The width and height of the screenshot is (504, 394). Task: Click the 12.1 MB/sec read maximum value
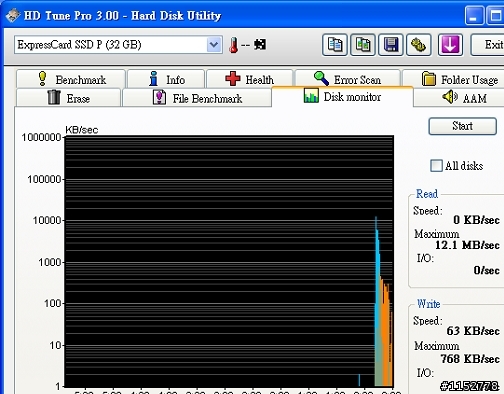click(x=467, y=245)
